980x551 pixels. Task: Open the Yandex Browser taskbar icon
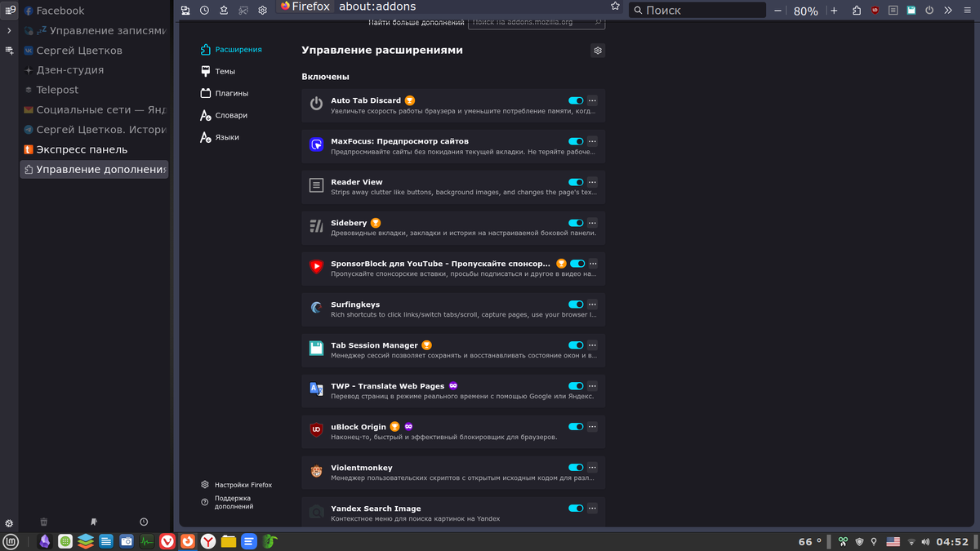208,541
